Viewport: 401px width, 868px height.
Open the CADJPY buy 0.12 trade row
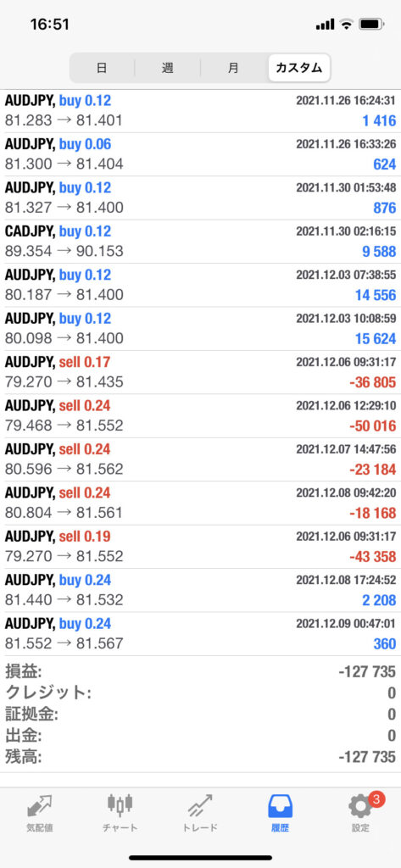[200, 242]
